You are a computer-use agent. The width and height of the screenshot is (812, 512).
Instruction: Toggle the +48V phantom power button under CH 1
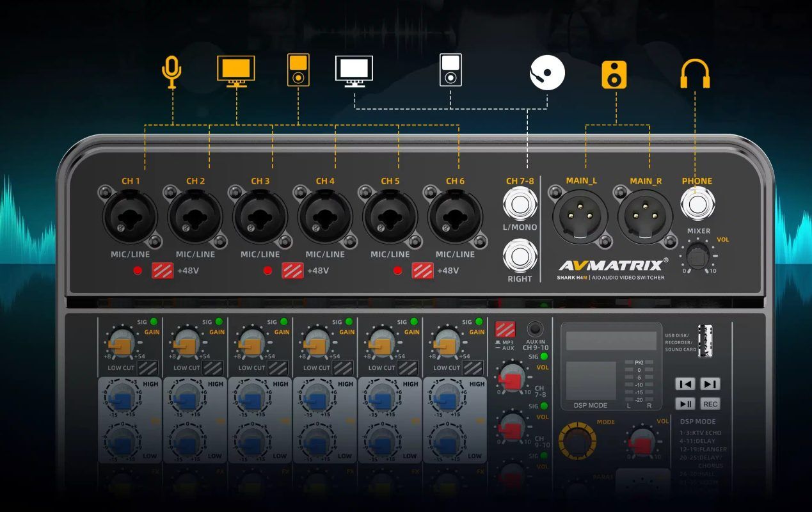pos(163,271)
